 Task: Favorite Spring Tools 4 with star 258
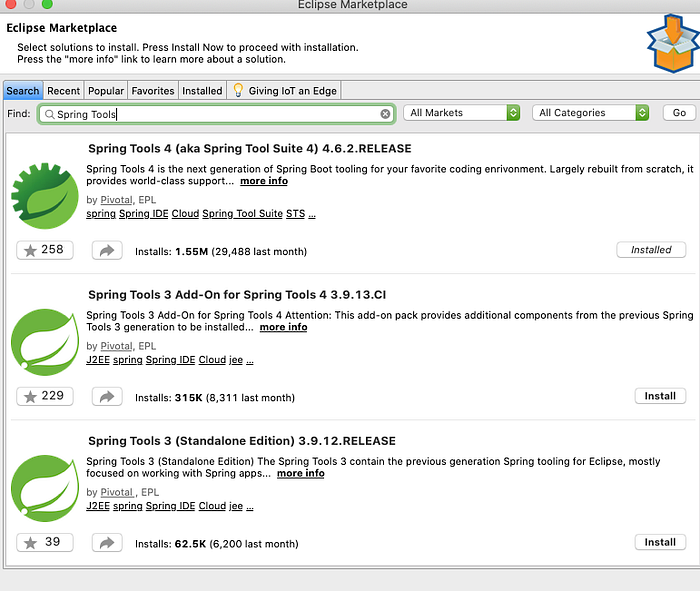click(45, 250)
